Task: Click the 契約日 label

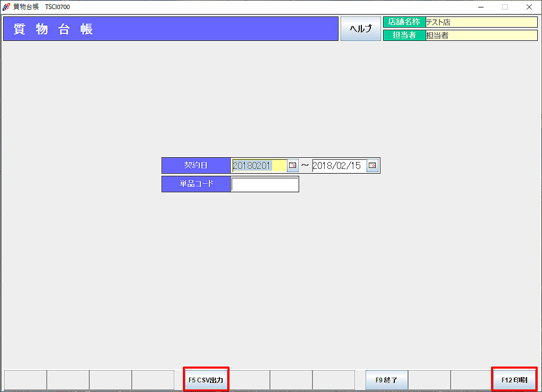Action: pyautogui.click(x=196, y=165)
